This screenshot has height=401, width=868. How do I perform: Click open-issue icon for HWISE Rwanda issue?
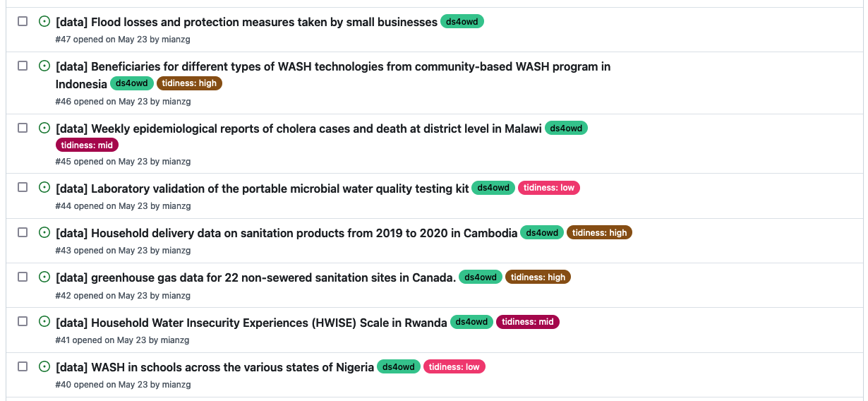[44, 322]
